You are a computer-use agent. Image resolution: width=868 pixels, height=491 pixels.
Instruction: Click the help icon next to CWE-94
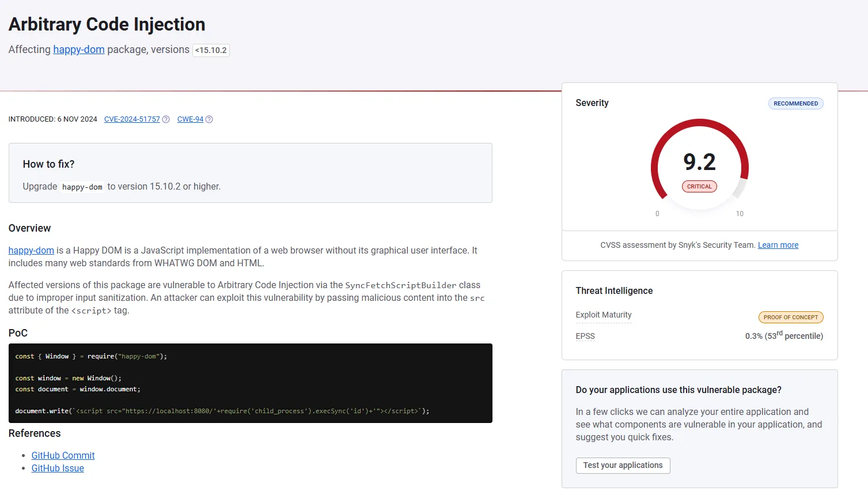point(209,119)
